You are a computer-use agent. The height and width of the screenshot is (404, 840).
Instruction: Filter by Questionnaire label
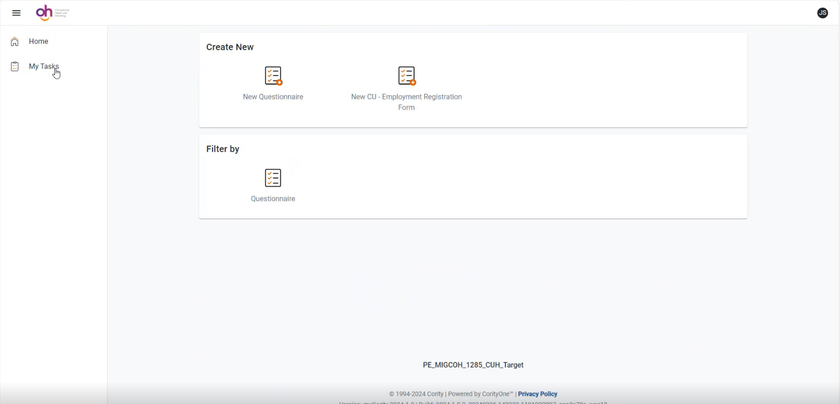pyautogui.click(x=273, y=199)
